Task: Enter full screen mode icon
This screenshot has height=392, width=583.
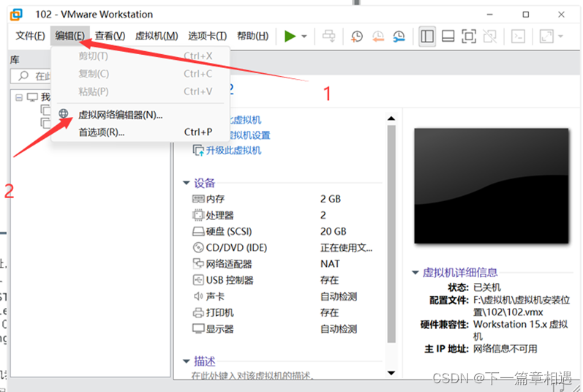Action: click(469, 37)
